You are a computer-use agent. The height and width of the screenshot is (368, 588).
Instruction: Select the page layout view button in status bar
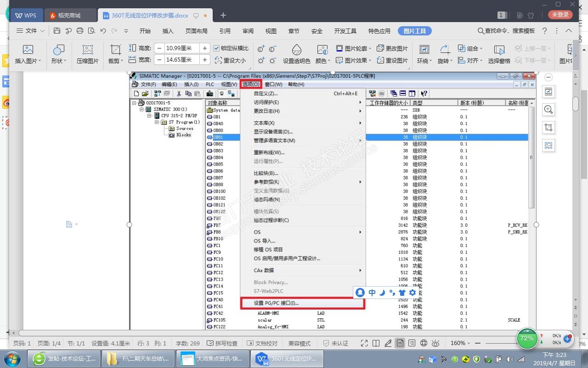coord(400,343)
